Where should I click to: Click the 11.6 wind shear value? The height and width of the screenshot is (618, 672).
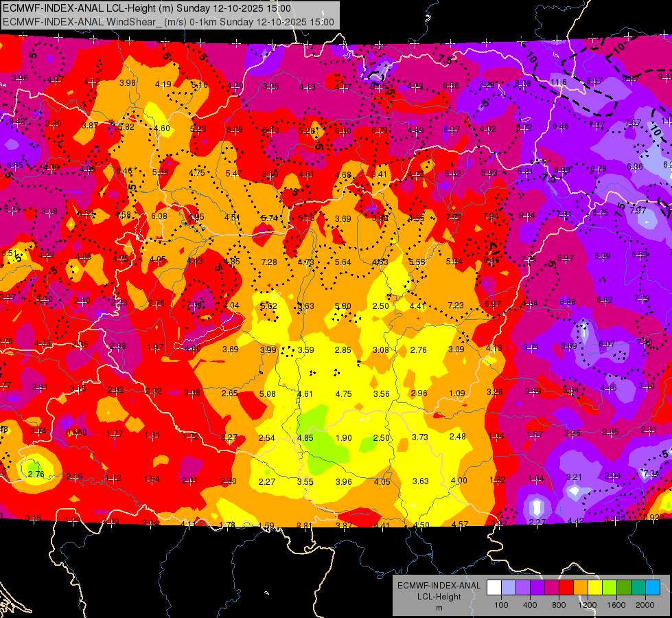click(559, 82)
